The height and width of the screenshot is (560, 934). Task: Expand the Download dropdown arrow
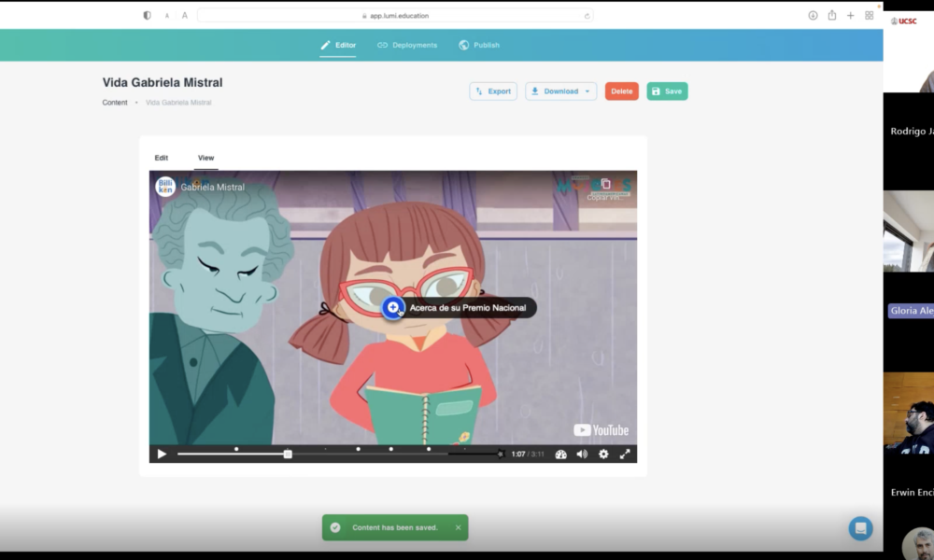click(587, 91)
